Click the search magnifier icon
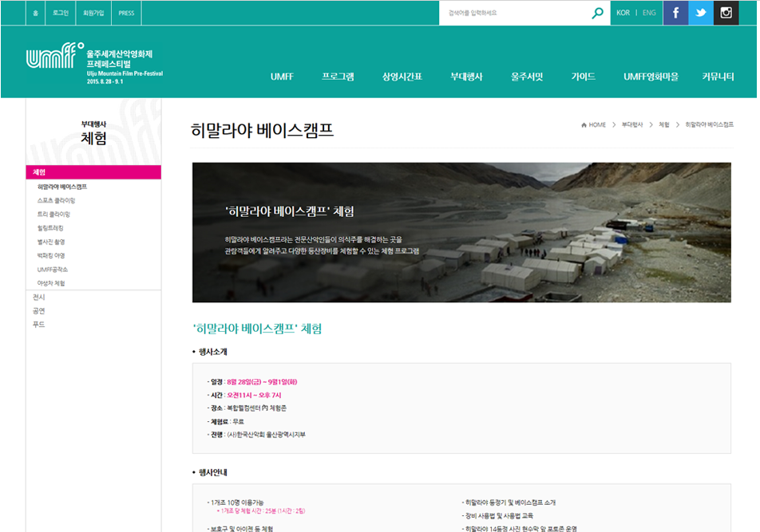The image size is (760, 532). pos(597,13)
